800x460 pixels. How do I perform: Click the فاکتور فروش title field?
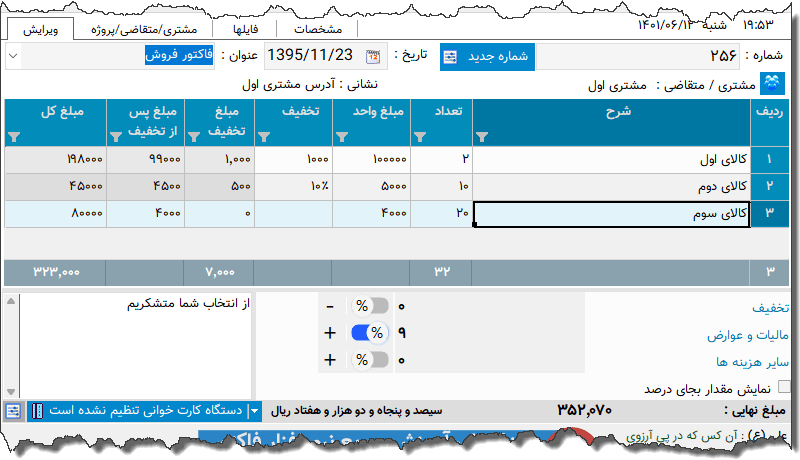click(117, 56)
